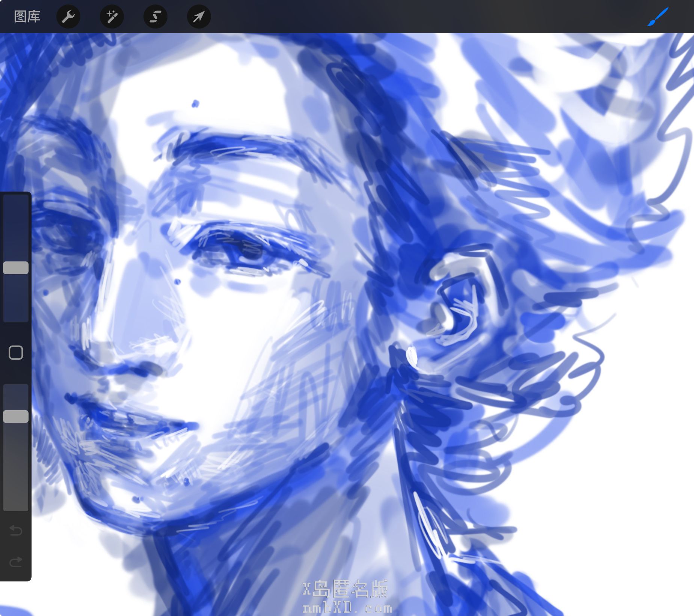
Task: Open the Actions wrench menu
Action: coord(68,17)
